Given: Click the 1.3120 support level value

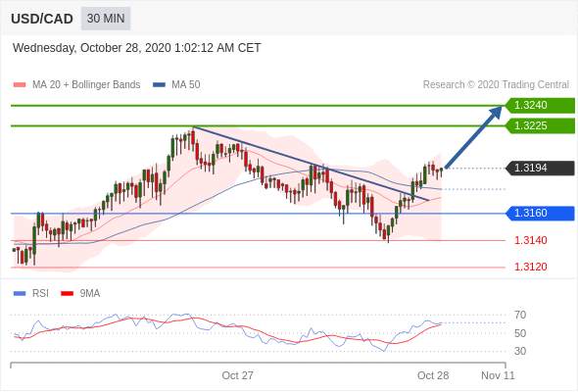Looking at the screenshot, I should tap(531, 267).
